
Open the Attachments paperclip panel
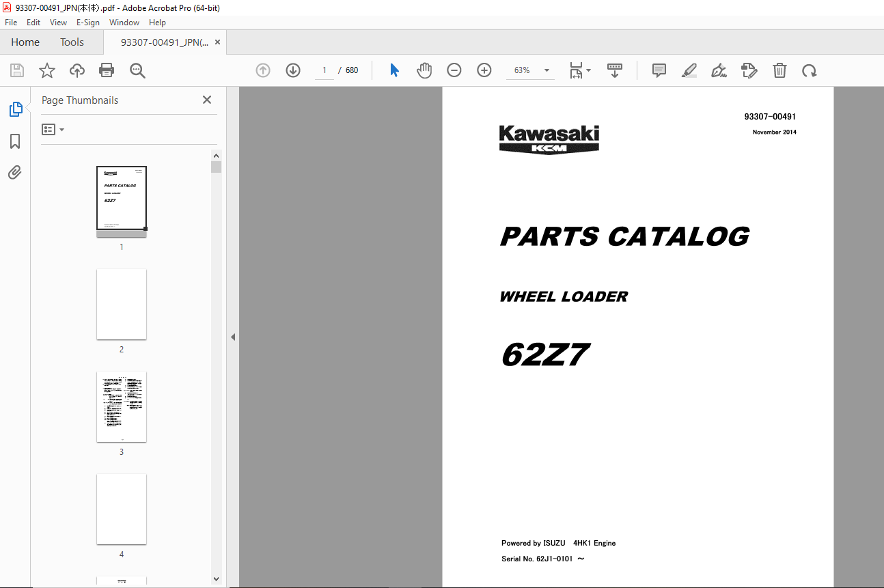point(15,172)
